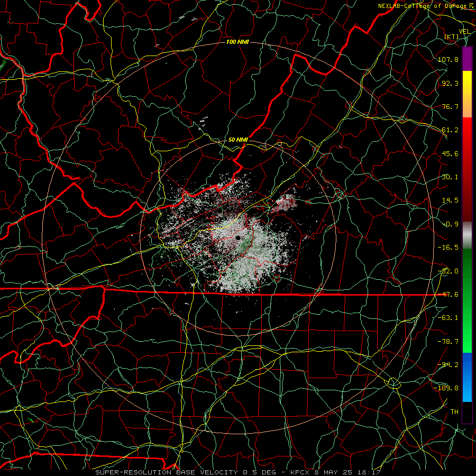Screen dimensions: 476x476
Task: Click the VEL legend title
Action: pyautogui.click(x=464, y=31)
